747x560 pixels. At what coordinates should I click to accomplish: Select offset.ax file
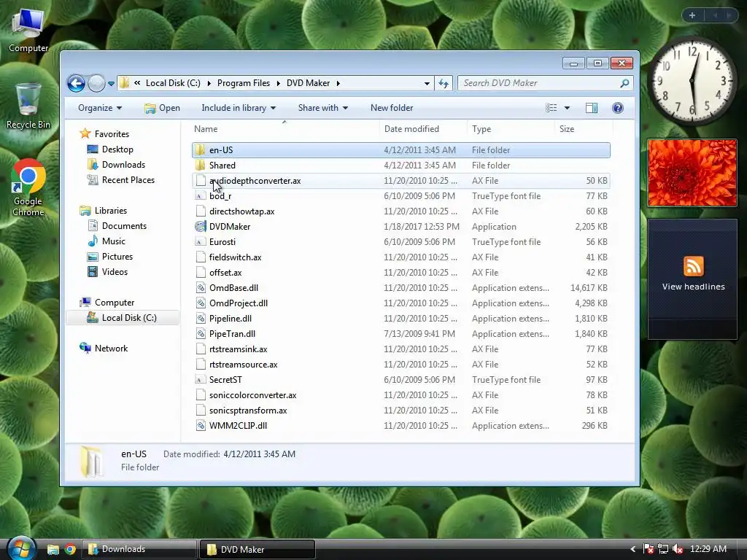point(401,273)
